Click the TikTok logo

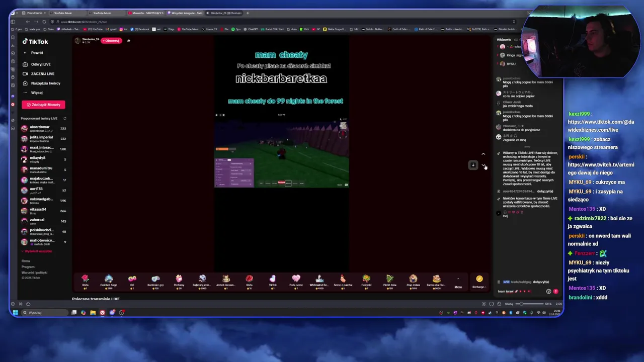pos(35,42)
